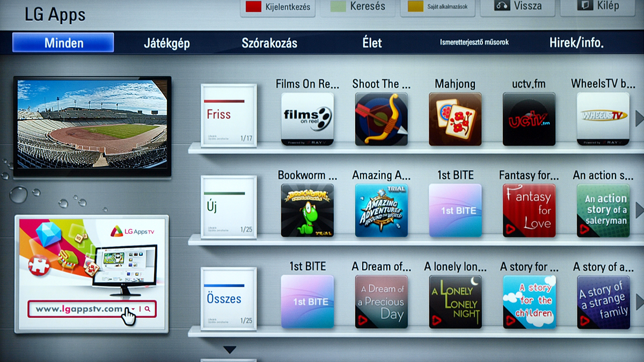Click the Amazing A... title text

382,175
